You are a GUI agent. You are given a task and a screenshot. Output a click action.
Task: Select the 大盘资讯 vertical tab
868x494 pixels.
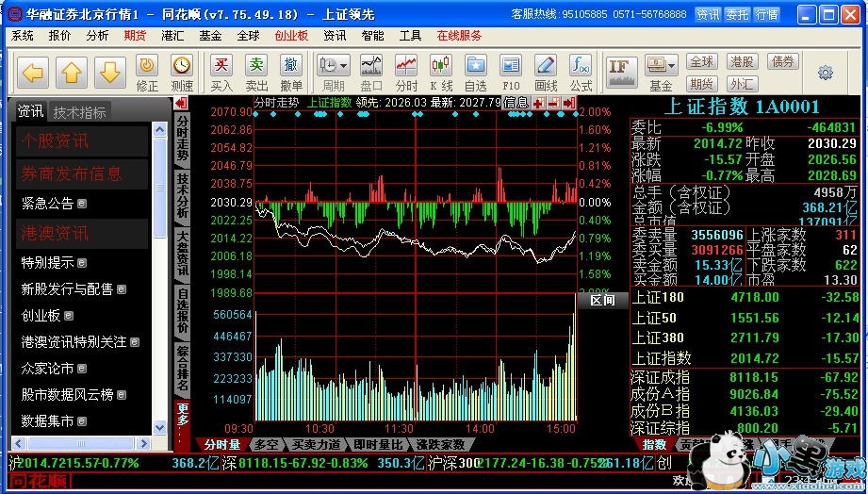[x=182, y=253]
